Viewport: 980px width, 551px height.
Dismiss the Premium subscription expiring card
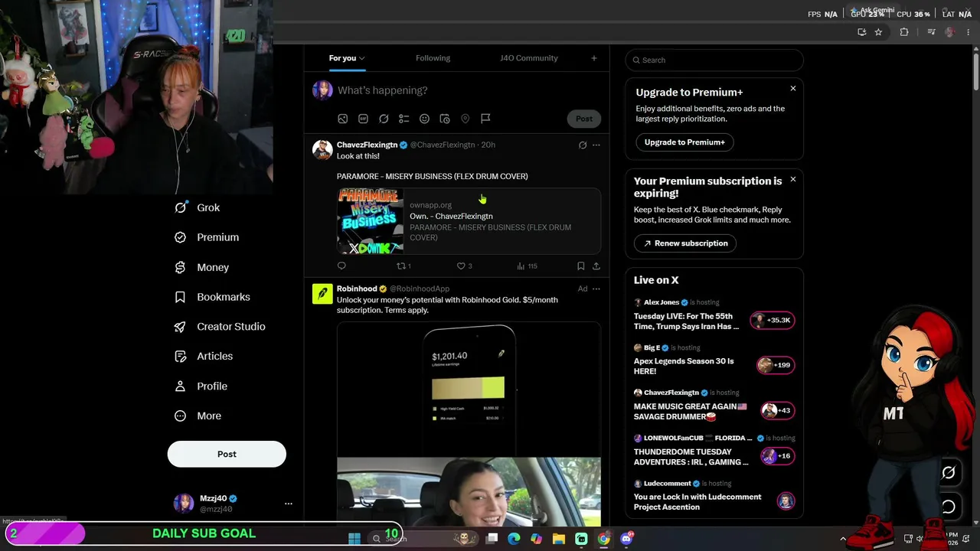tap(793, 180)
